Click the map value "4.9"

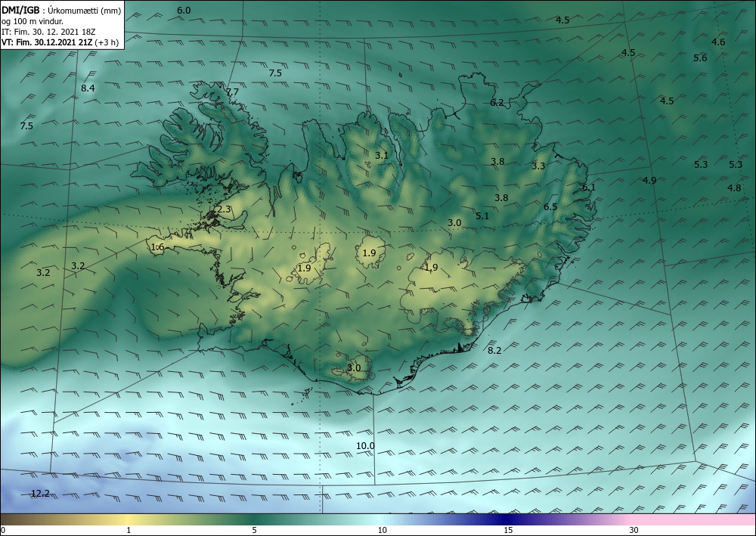pos(649,180)
